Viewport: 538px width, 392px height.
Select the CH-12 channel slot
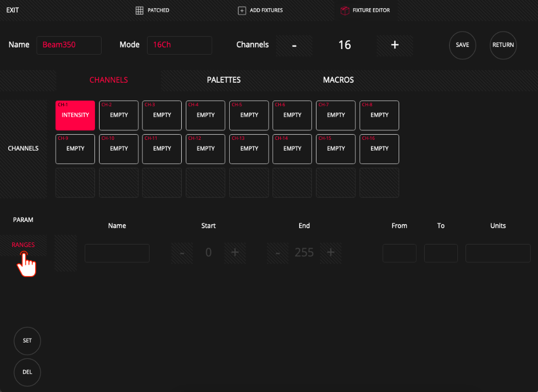pyautogui.click(x=206, y=149)
